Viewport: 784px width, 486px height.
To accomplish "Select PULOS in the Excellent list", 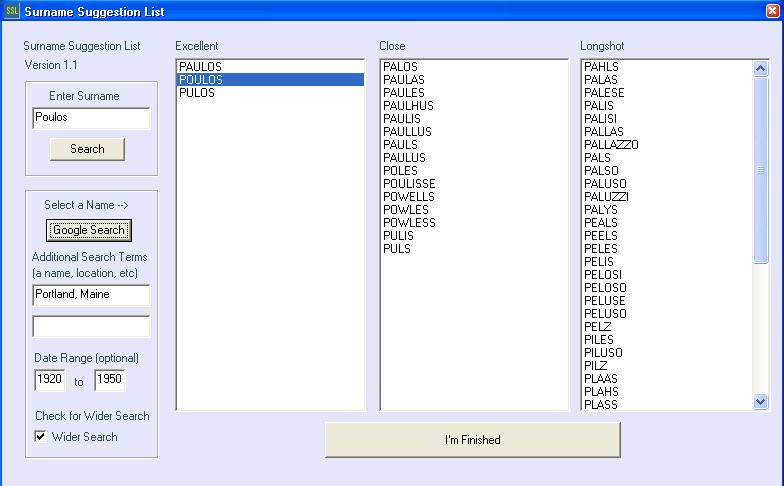I will coord(197,93).
